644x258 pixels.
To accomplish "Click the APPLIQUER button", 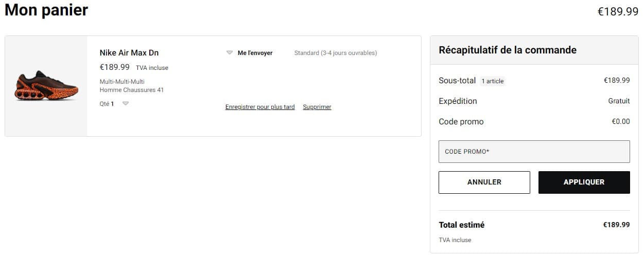I will click(584, 182).
